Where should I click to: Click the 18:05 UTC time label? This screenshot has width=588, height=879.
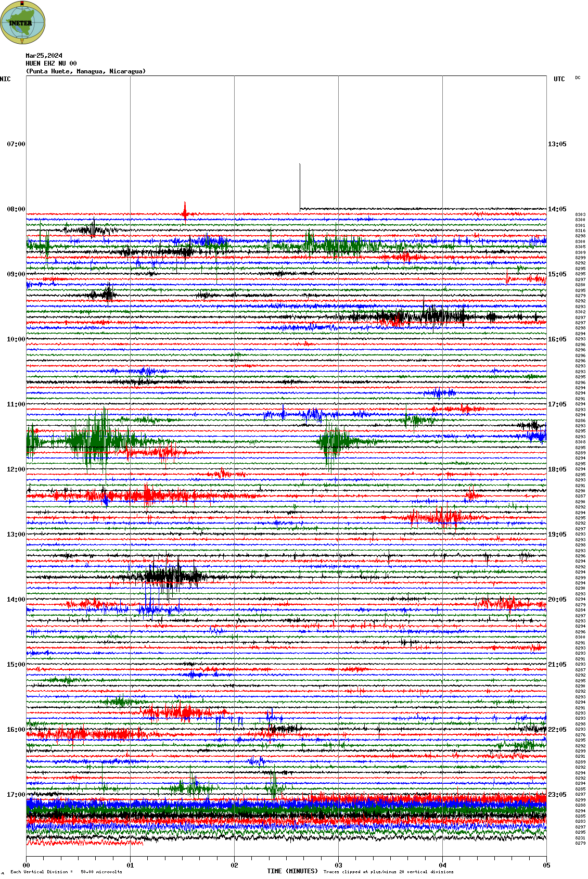click(x=557, y=469)
